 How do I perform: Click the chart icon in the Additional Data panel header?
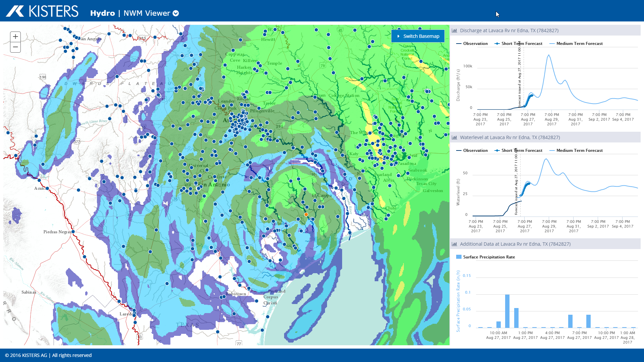pyautogui.click(x=454, y=244)
